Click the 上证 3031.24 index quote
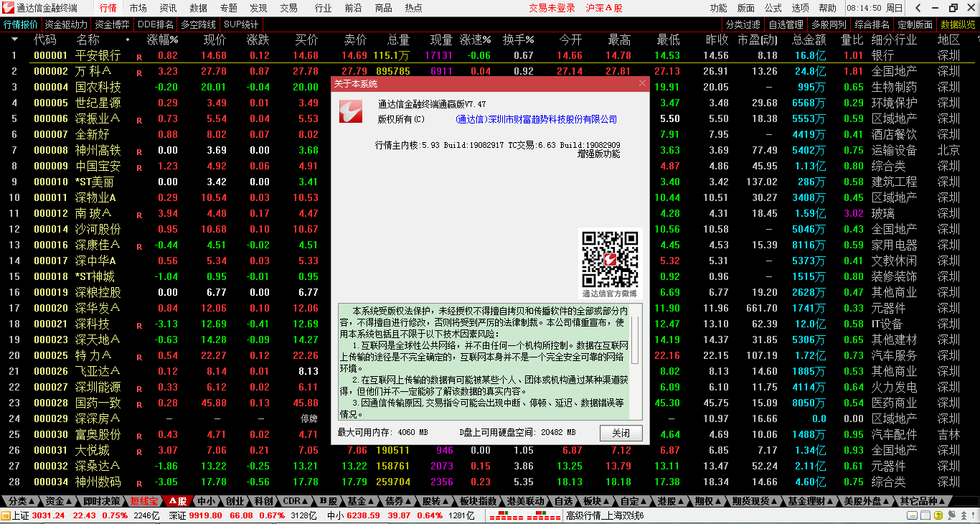 (39, 515)
